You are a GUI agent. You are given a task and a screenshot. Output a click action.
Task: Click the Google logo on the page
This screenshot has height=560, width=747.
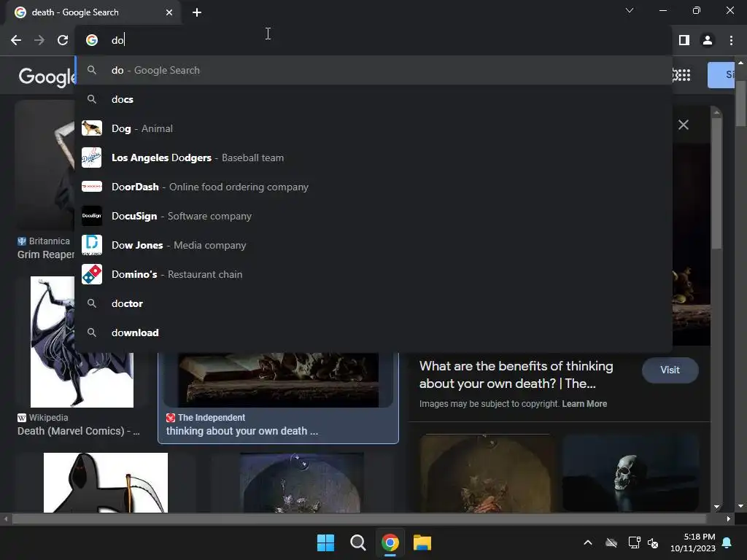(47, 77)
